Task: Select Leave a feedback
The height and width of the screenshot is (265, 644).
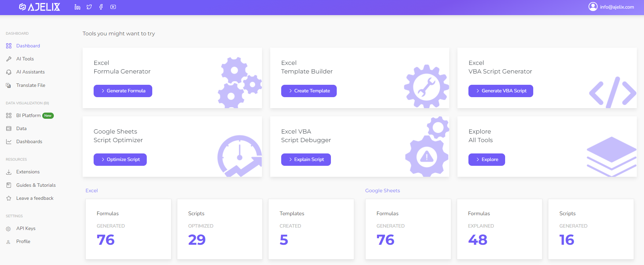Action: [35, 198]
